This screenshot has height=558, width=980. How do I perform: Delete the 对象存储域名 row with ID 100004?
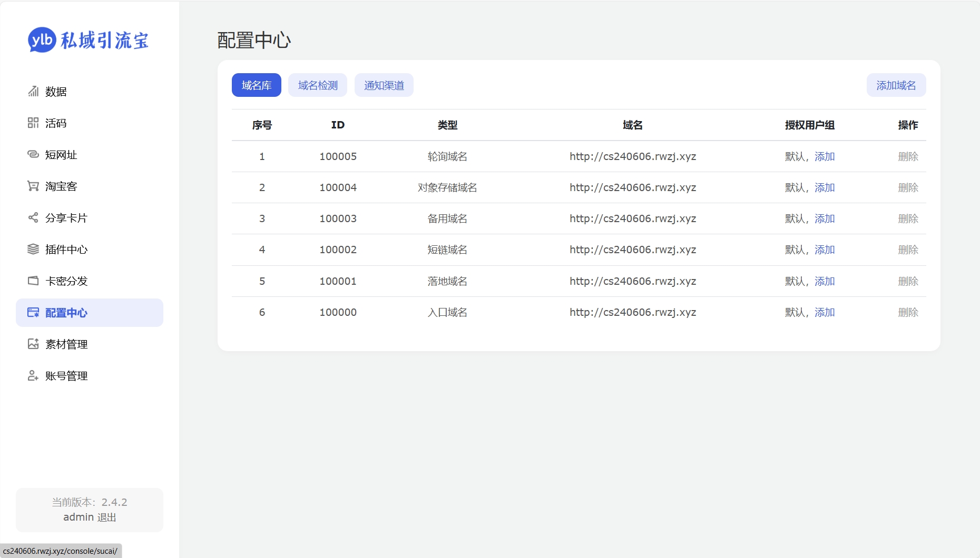[x=908, y=187]
